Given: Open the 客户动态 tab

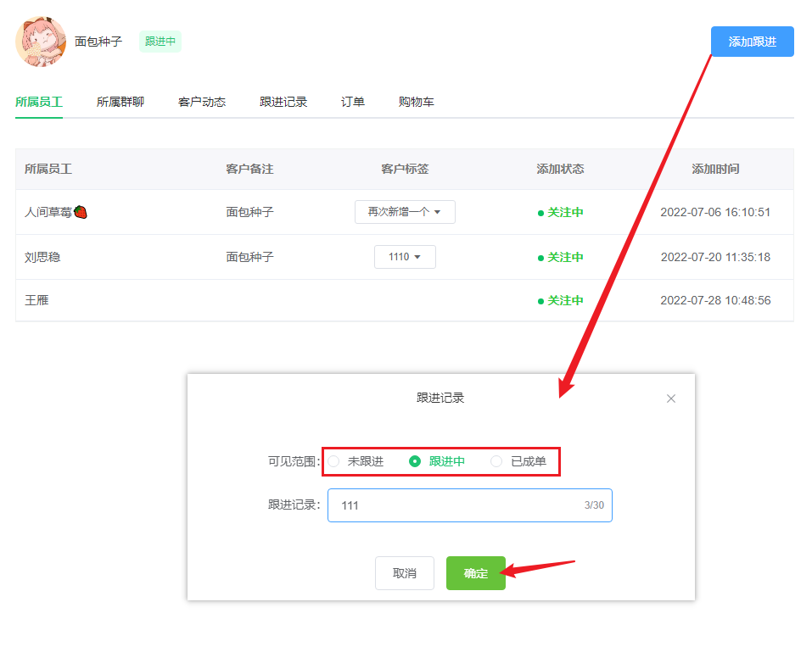Looking at the screenshot, I should (x=202, y=101).
